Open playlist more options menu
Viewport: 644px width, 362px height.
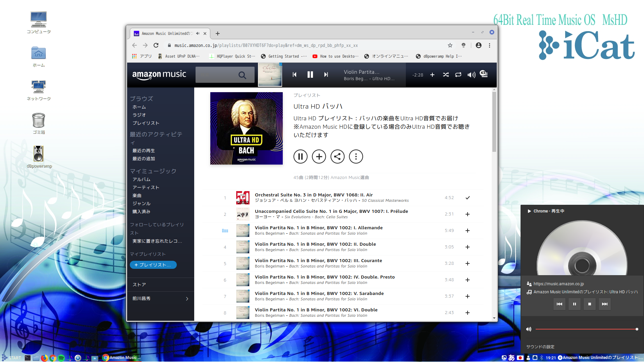356,157
